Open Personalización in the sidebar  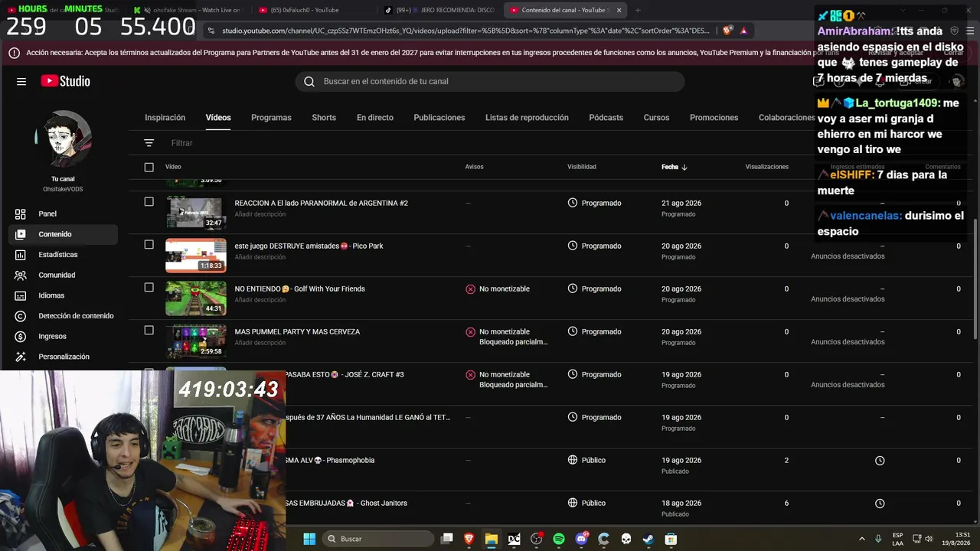pos(63,357)
